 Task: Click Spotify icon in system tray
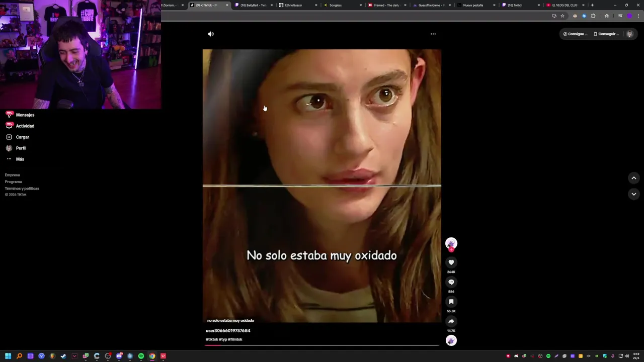(548, 356)
